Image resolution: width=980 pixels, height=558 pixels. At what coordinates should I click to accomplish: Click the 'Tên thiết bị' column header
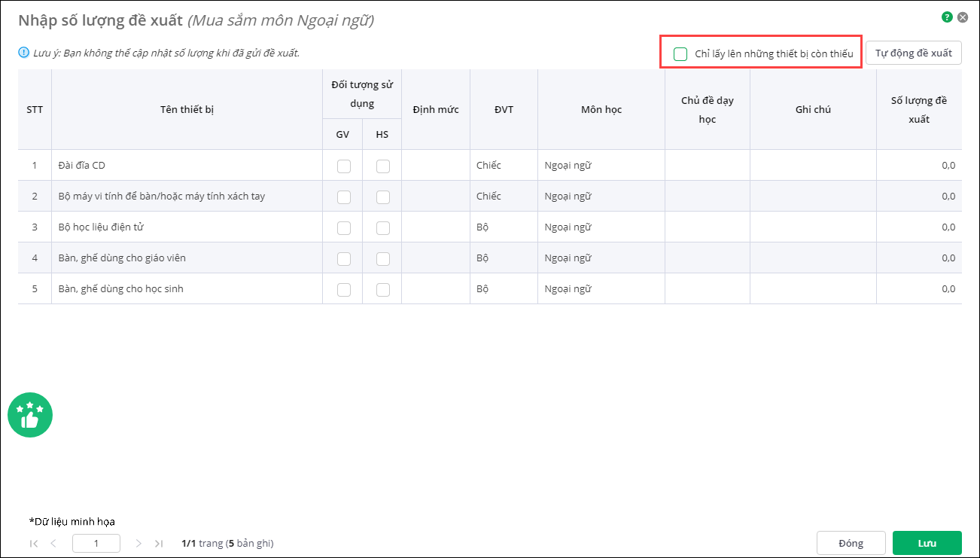187,110
